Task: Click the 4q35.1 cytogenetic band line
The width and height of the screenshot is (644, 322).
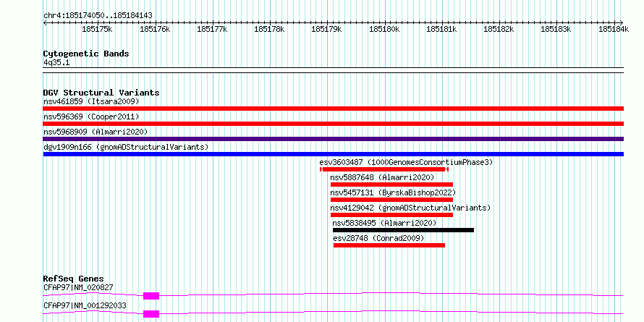Action: point(333,70)
